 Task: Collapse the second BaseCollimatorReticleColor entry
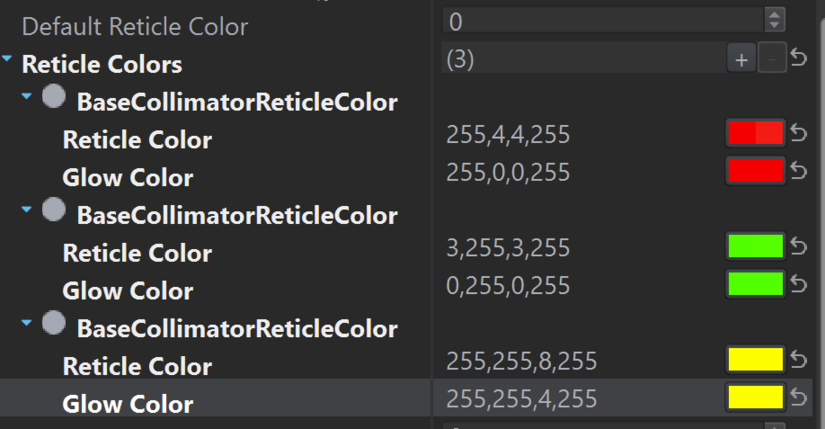[x=28, y=211]
